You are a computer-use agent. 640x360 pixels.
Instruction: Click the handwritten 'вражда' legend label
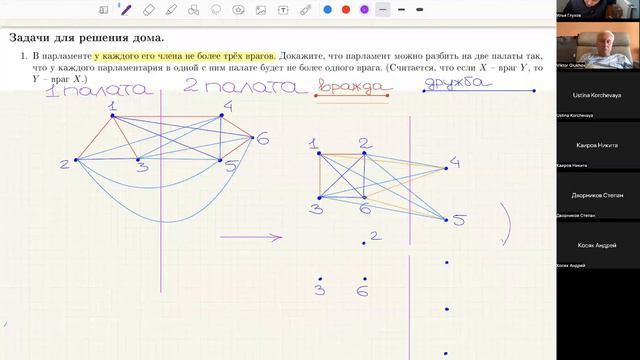coord(354,87)
